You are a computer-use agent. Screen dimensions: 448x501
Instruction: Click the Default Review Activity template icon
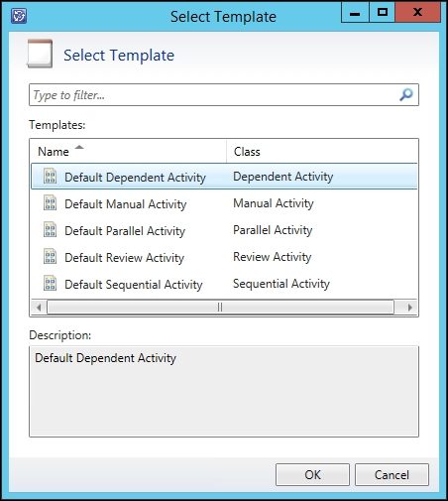click(x=51, y=256)
